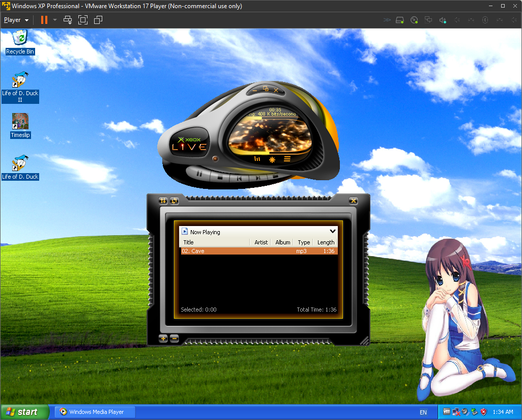522x420 pixels.
Task: Click the star-shaped visualization icon
Action: coord(272,159)
